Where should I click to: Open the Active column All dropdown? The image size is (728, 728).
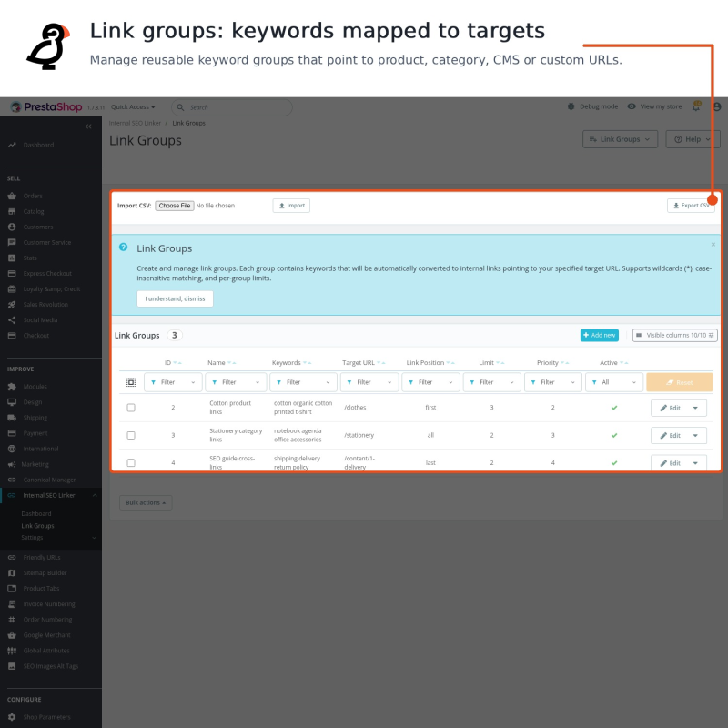[x=613, y=382]
